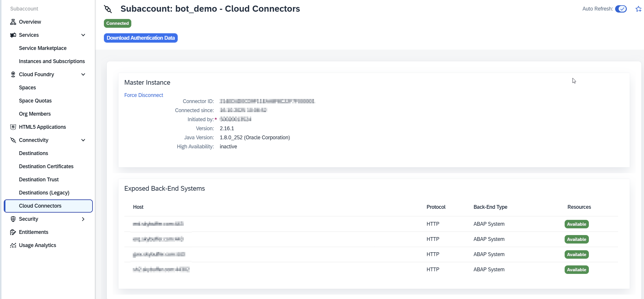
Task: Click the Connectivity plug icon
Action: pos(13,140)
